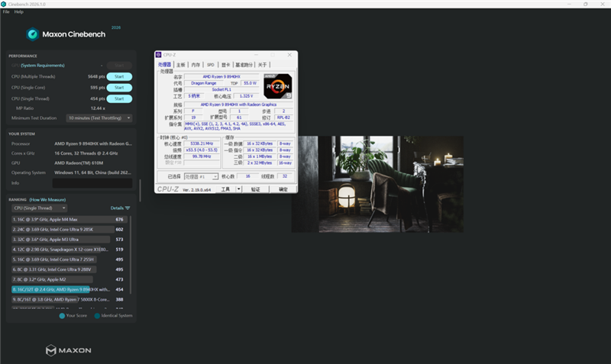Click the MP Ratio 12.44 x value
611x364 pixels.
tap(98, 108)
